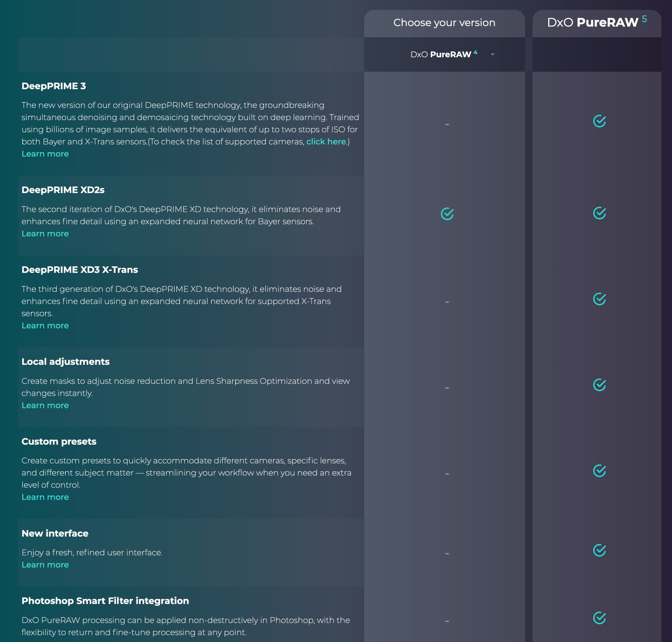Screen dimensions: 672x642
Task: Select the DxO PureRAW 5 column header
Action: [596, 23]
